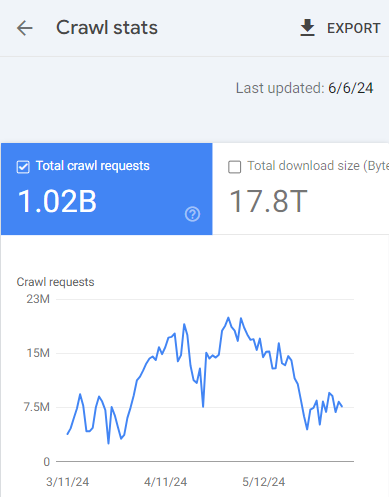Click the 15M y-axis label
The image size is (389, 497).
click(x=38, y=353)
